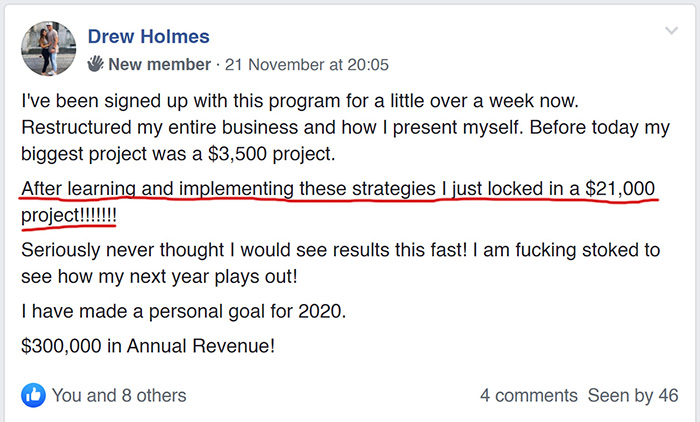700x422 pixels.
Task: Click the line starting "I've been signed up"
Action: click(x=300, y=101)
